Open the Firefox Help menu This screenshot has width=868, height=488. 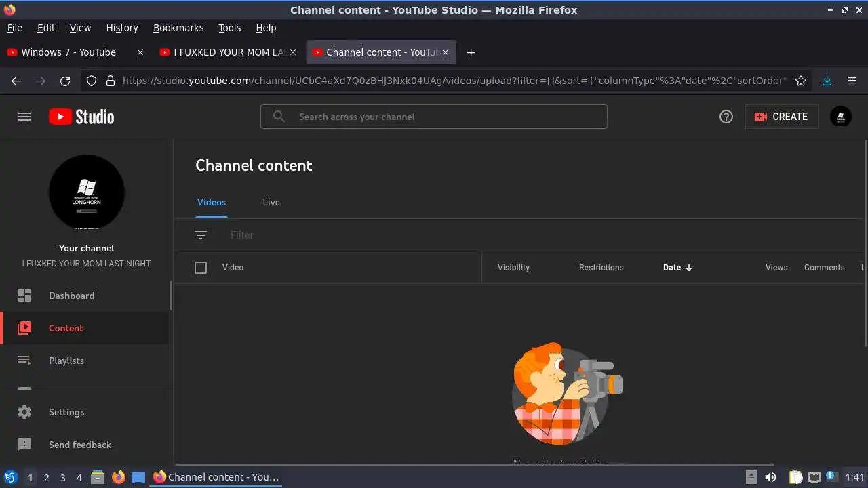[266, 28]
